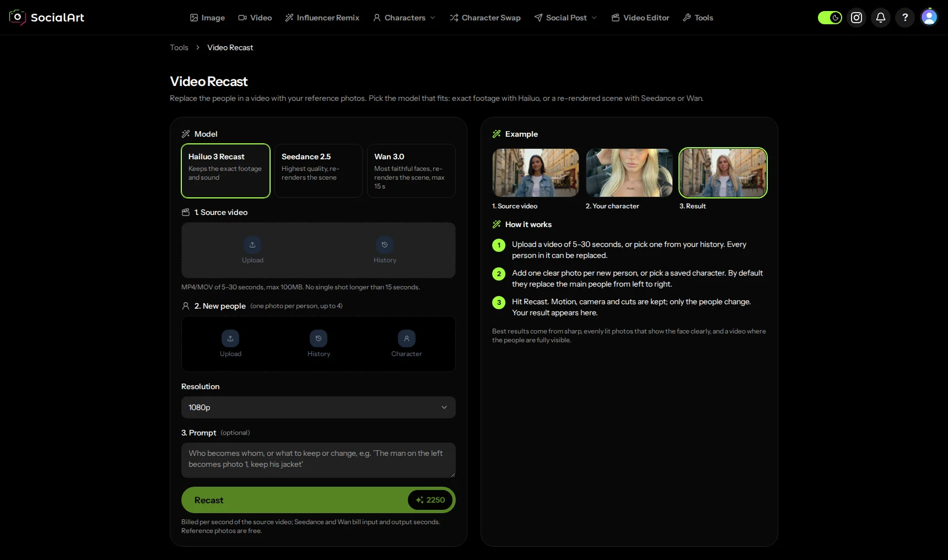Open the 1080p Resolution dropdown
The height and width of the screenshot is (560, 948).
pyautogui.click(x=319, y=407)
